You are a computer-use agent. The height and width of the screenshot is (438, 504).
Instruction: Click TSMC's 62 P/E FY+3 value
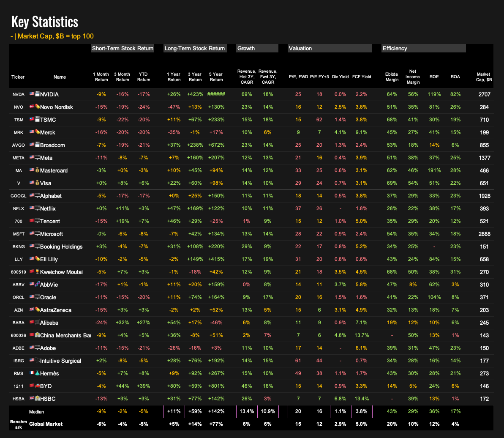click(x=319, y=120)
